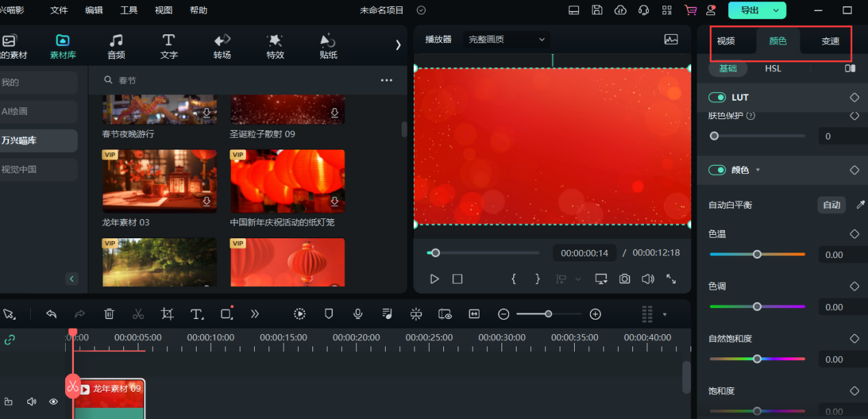This screenshot has height=419, width=868.
Task: Click the eyedropper for white balance
Action: [x=860, y=205]
